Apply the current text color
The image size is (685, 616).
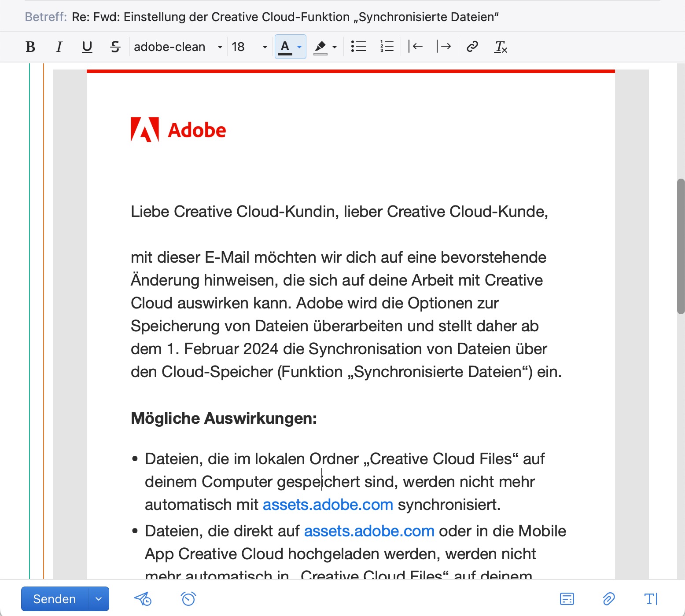point(285,47)
